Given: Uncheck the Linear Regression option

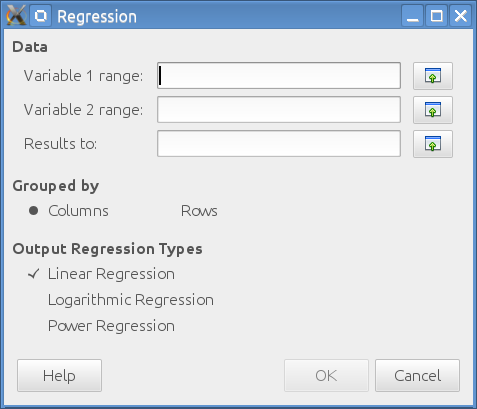Looking at the screenshot, I should (101, 274).
